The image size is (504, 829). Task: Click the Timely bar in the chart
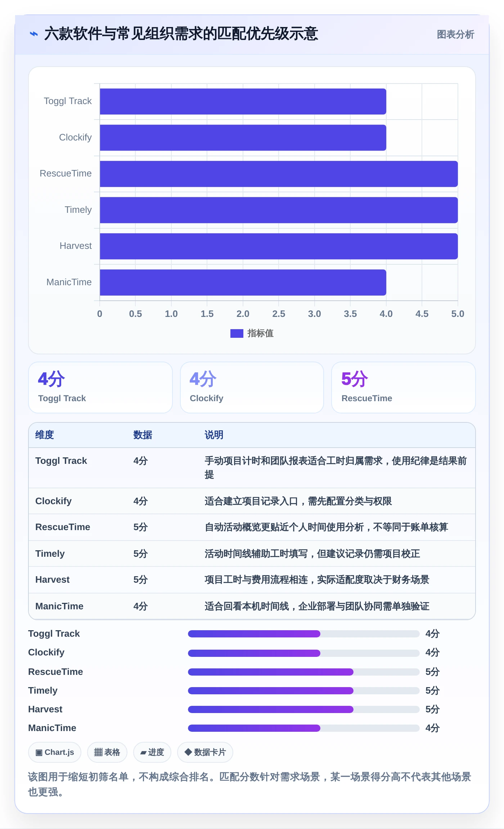tap(279, 210)
